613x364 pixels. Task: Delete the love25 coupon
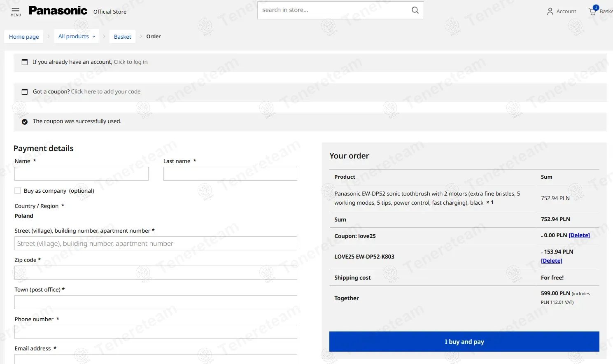(579, 235)
